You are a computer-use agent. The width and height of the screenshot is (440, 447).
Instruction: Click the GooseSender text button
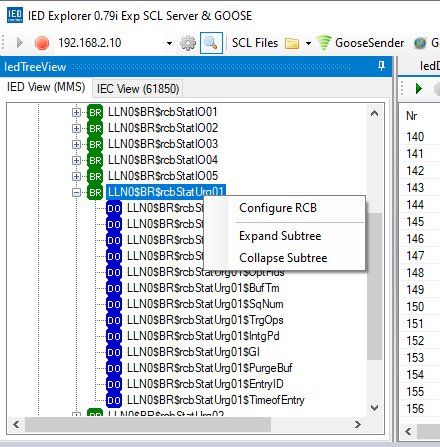tap(369, 43)
